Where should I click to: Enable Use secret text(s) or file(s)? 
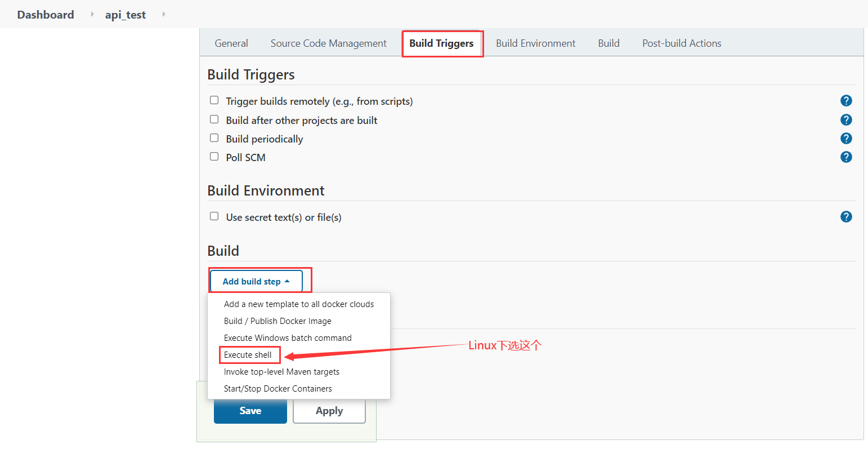[x=214, y=216]
